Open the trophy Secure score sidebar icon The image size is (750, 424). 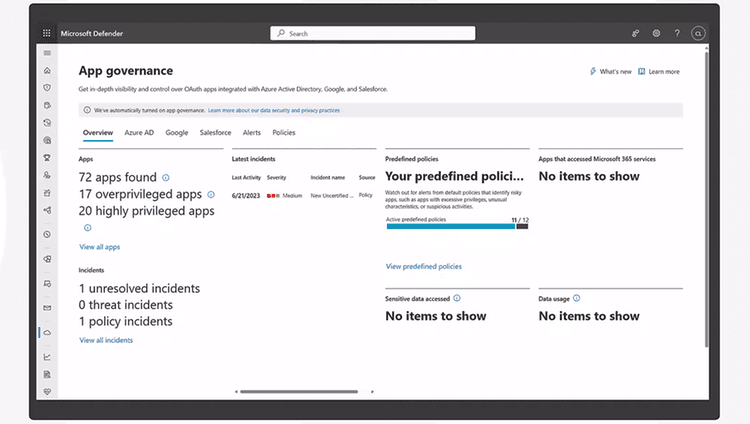point(47,157)
